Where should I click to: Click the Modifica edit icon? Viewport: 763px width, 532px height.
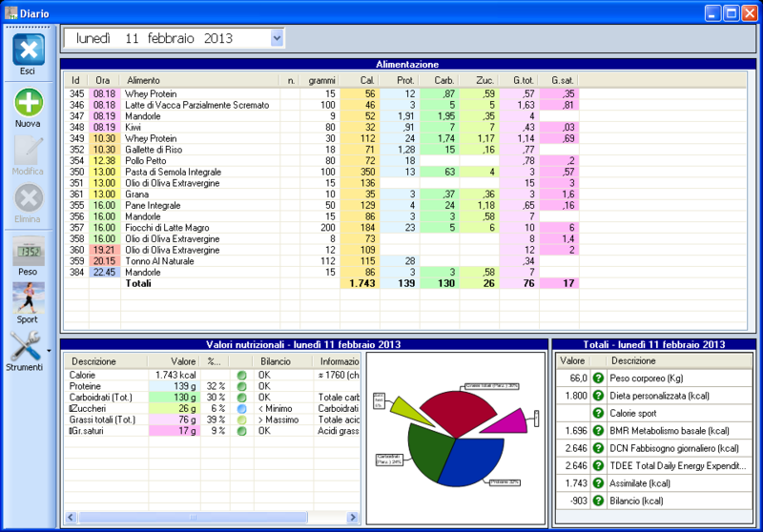[x=29, y=151]
